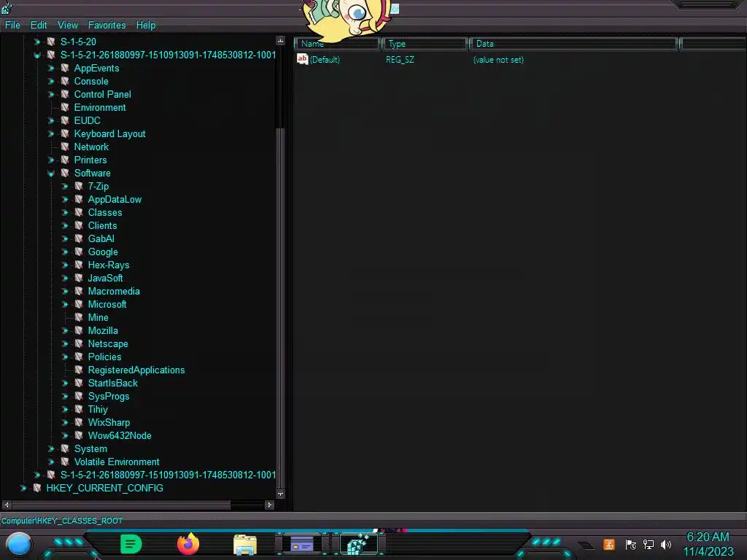Click the Registry Editor taskbar icon
Screen dimensions: 747x560
359,544
